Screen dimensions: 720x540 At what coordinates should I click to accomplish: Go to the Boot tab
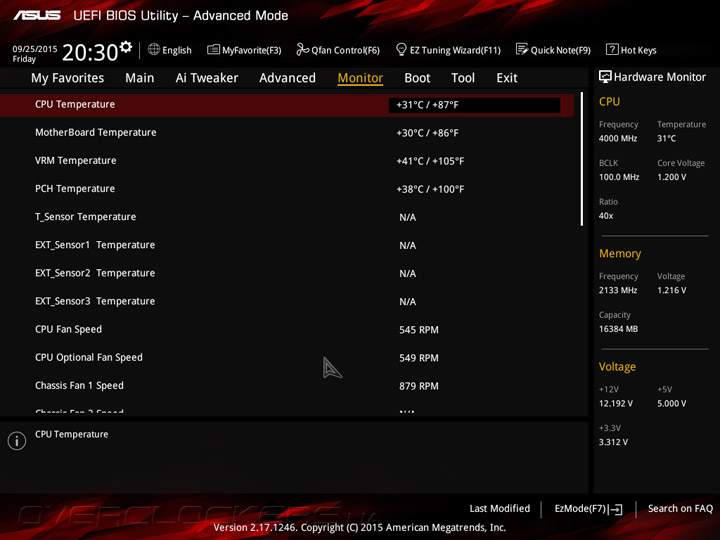tap(417, 78)
